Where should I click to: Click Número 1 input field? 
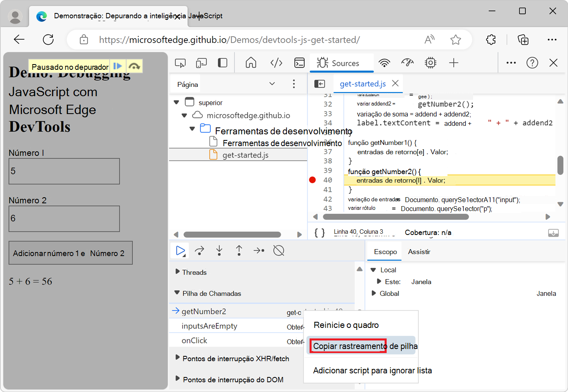pos(64,171)
